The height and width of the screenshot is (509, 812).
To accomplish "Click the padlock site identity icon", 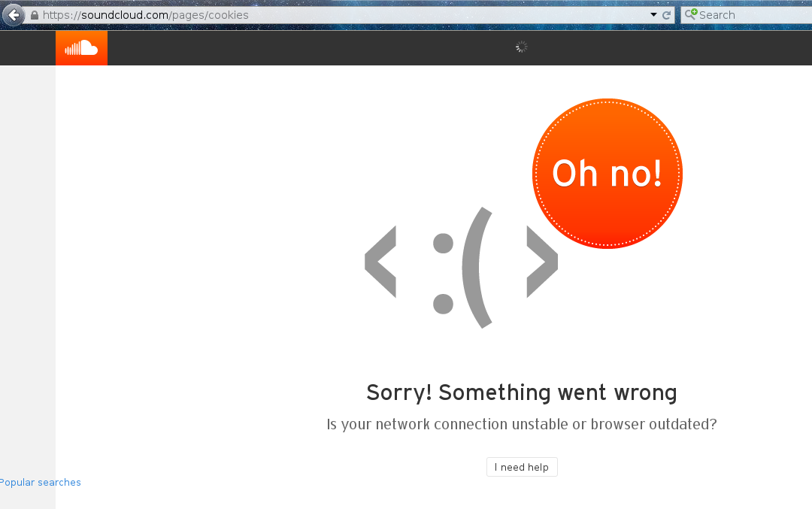I will click(35, 15).
